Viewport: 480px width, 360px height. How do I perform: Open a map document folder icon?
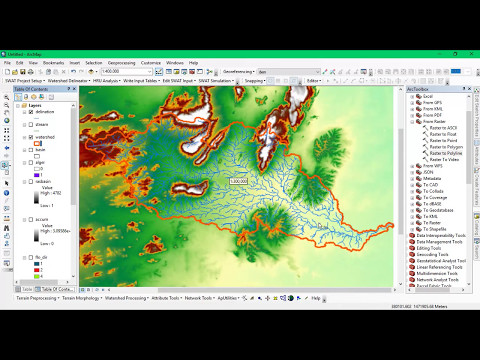15,72
